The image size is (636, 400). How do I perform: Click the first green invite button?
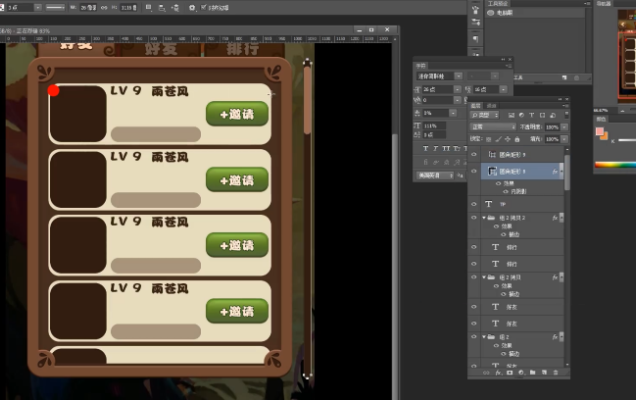pos(237,114)
